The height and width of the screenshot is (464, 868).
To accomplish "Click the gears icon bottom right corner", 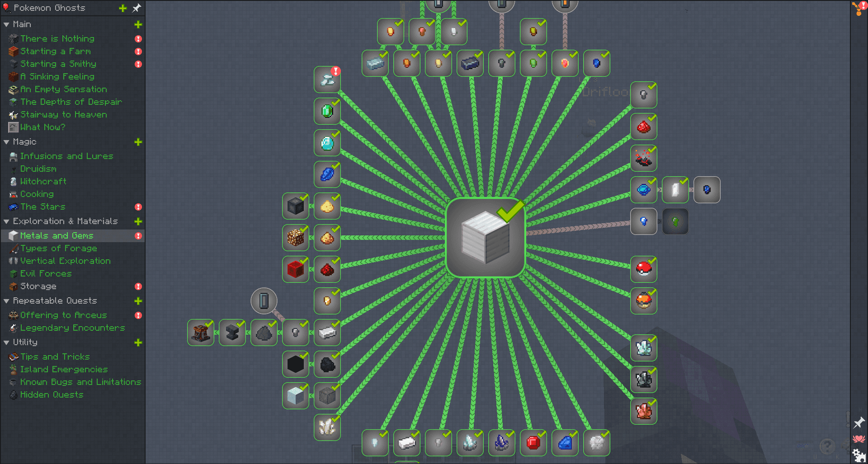I will point(859,455).
